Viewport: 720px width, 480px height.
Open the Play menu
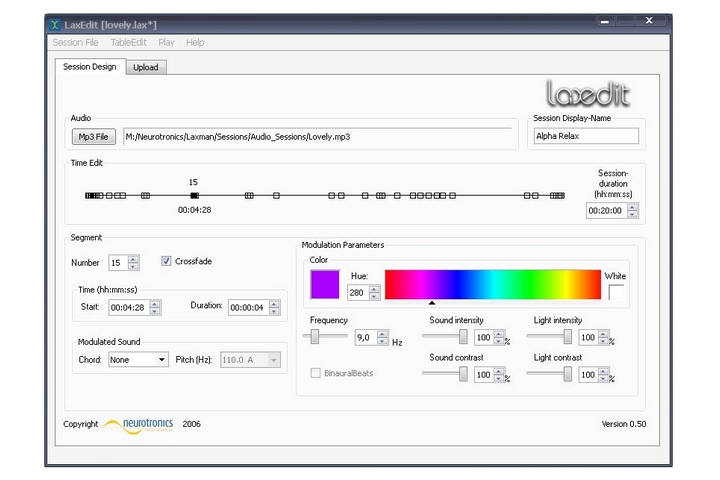166,43
